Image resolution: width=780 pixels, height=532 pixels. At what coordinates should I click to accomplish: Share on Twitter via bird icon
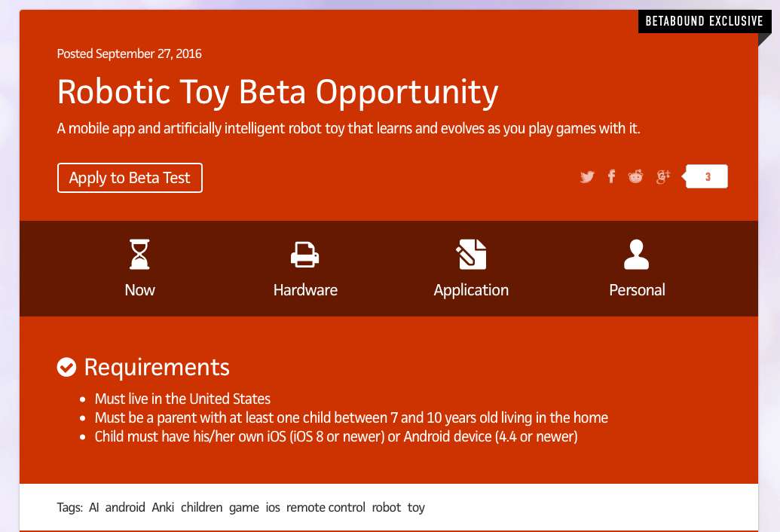587,176
